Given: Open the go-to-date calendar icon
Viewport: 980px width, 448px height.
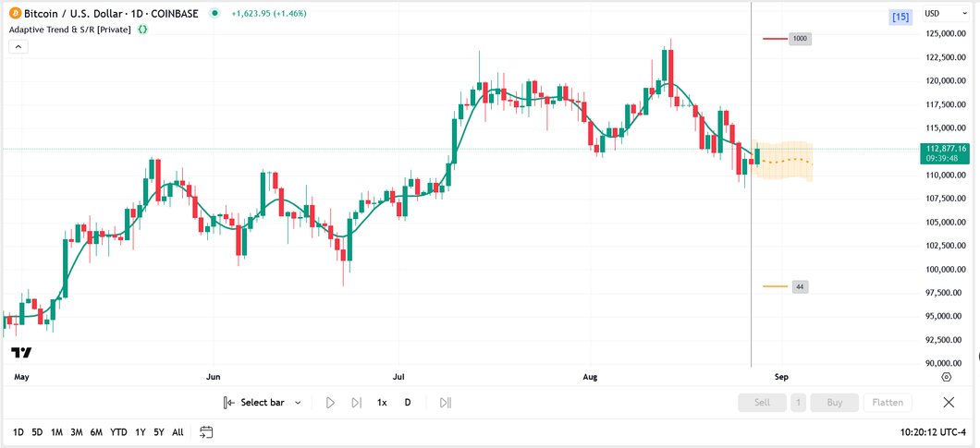Looking at the screenshot, I should tap(206, 432).
